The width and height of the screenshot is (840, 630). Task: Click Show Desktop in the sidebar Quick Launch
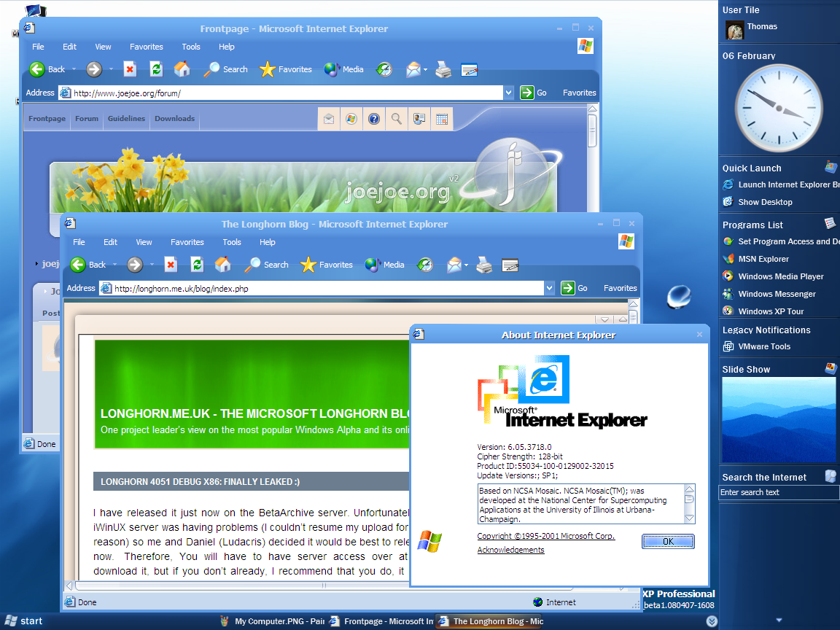pyautogui.click(x=758, y=202)
